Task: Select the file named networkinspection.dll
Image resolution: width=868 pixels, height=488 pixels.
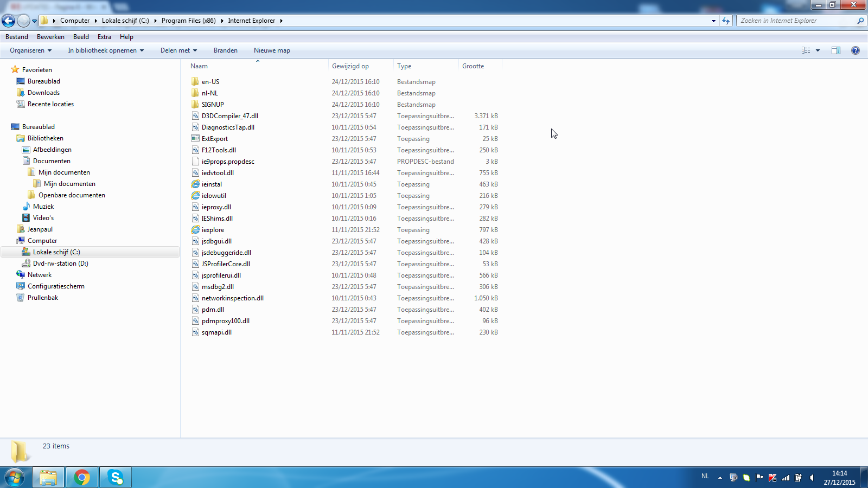Action: (233, 298)
